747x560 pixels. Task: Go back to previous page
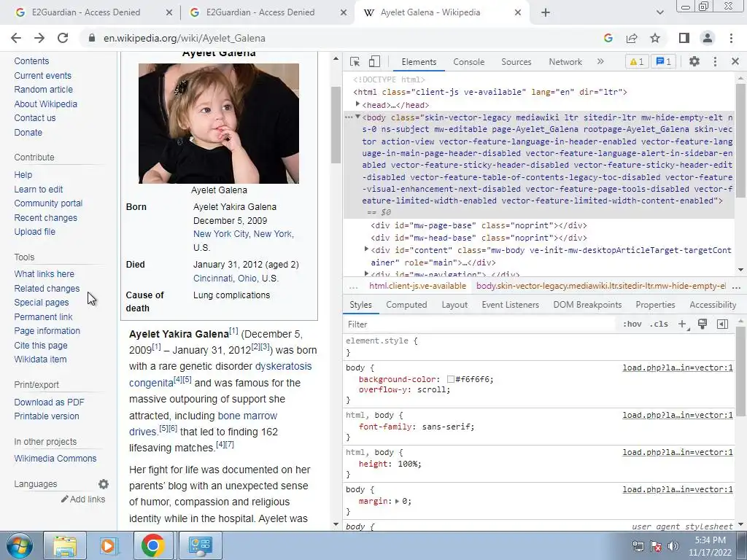[16, 38]
